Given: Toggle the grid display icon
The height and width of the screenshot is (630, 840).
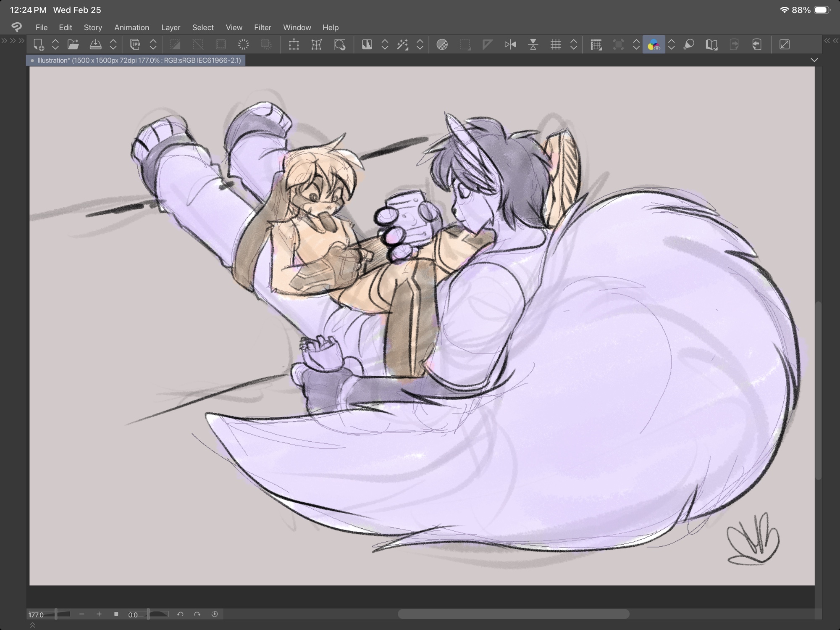Looking at the screenshot, I should (556, 45).
